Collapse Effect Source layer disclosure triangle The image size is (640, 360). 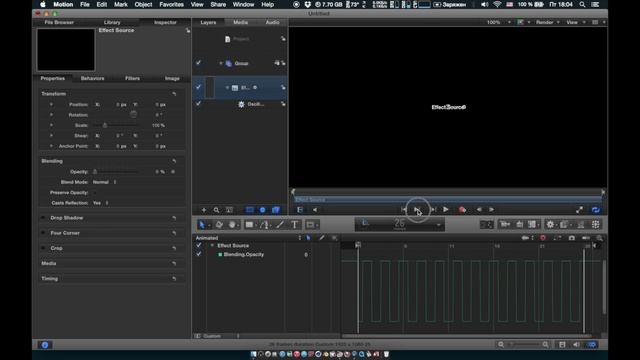point(227,87)
